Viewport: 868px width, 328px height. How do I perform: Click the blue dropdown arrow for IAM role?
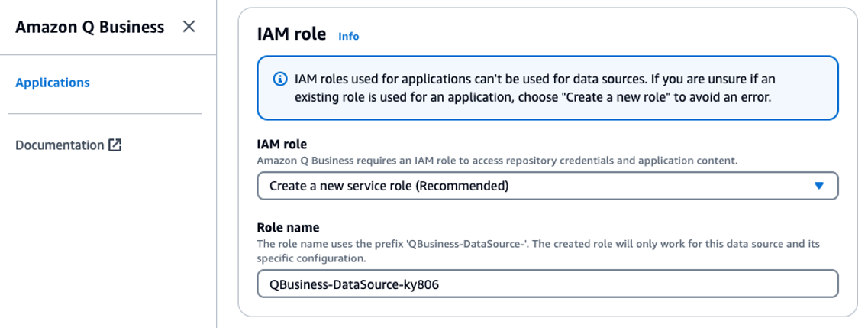[819, 186]
